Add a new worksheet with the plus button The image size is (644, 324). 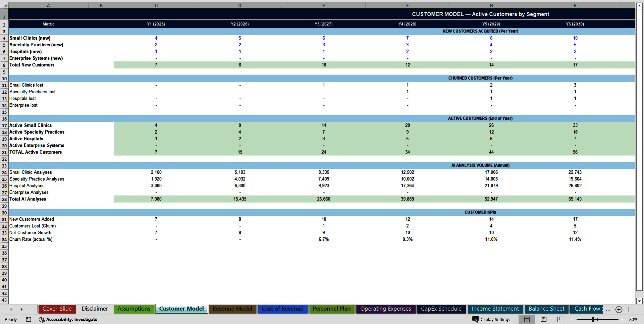pos(619,310)
